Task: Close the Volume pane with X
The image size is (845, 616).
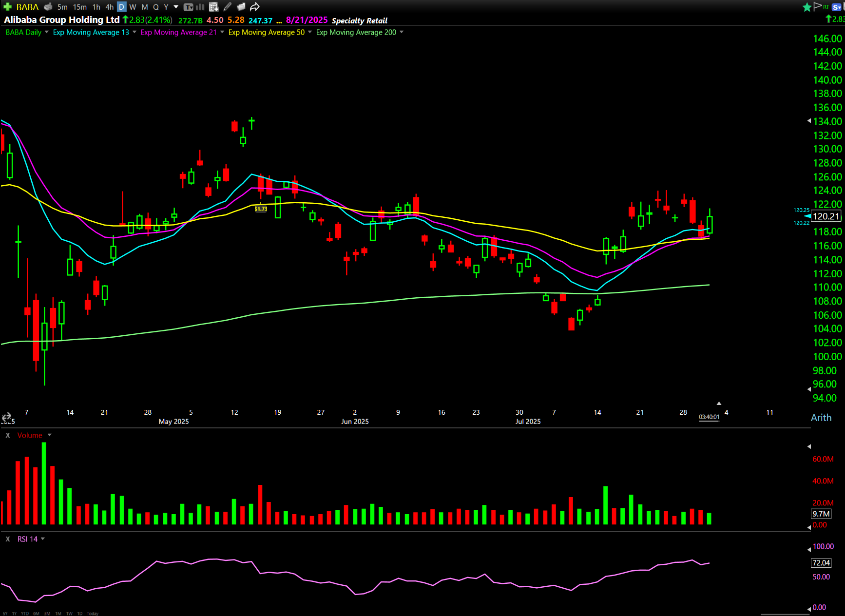Action: pyautogui.click(x=8, y=435)
